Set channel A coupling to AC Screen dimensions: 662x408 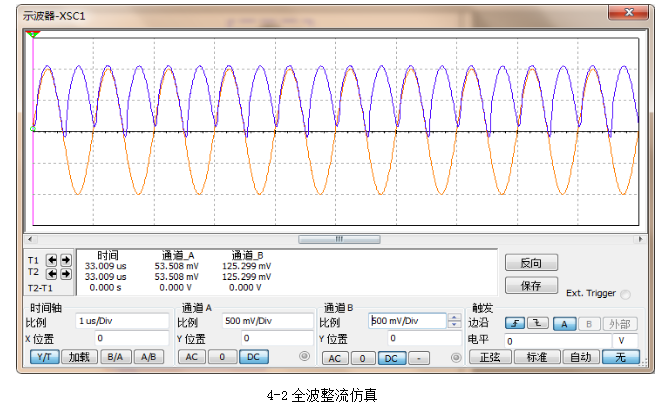coord(192,357)
